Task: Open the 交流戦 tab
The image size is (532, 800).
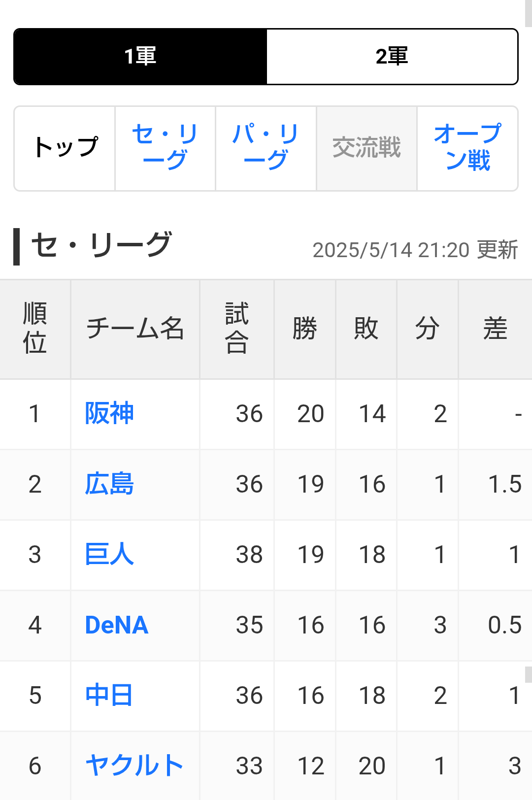Action: coord(366,148)
